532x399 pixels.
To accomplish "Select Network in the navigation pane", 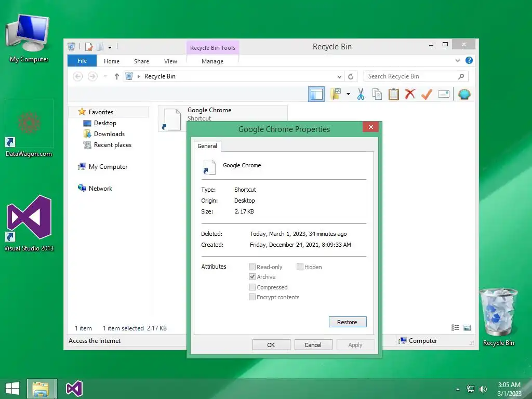I will [100, 188].
